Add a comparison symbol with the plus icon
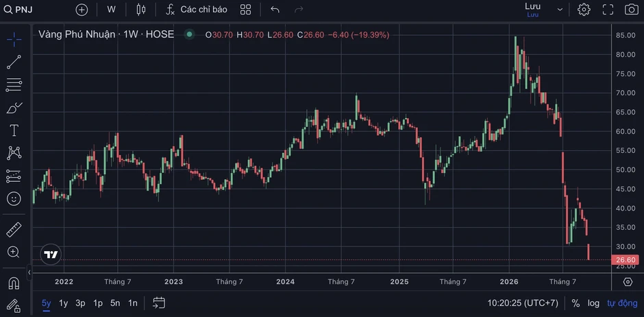 coord(82,10)
